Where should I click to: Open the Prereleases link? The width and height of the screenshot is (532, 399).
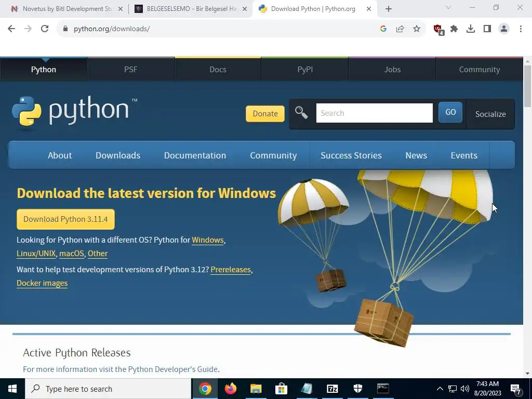click(x=231, y=270)
